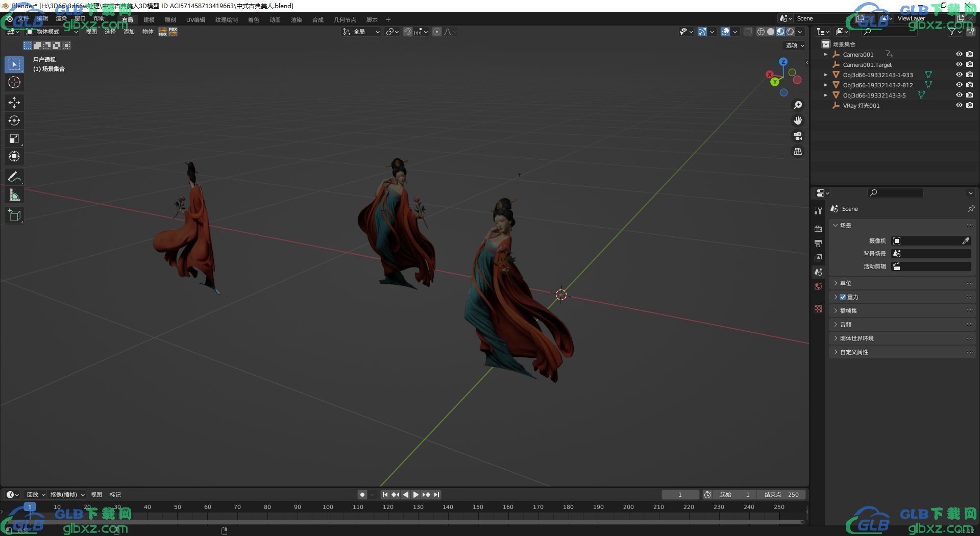The width and height of the screenshot is (980, 536).
Task: Uncheck the 重力 gravity checkbox
Action: coord(843,297)
